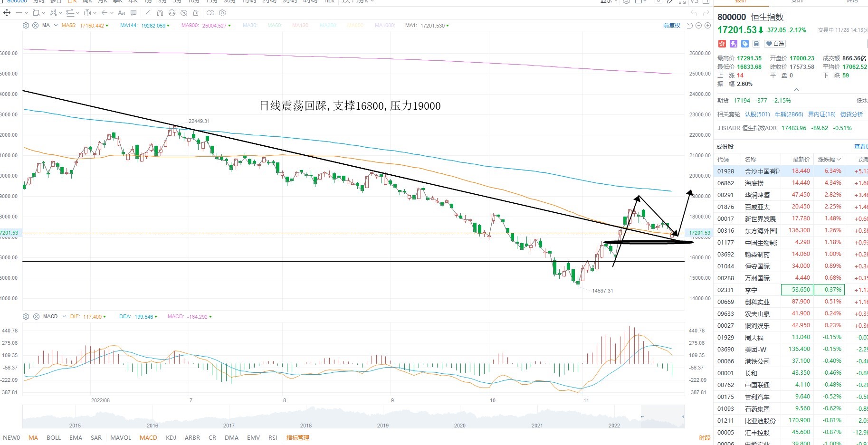Image resolution: width=868 pixels, height=445 pixels.
Task: Switch to BOLL indicator tab
Action: tap(54, 437)
